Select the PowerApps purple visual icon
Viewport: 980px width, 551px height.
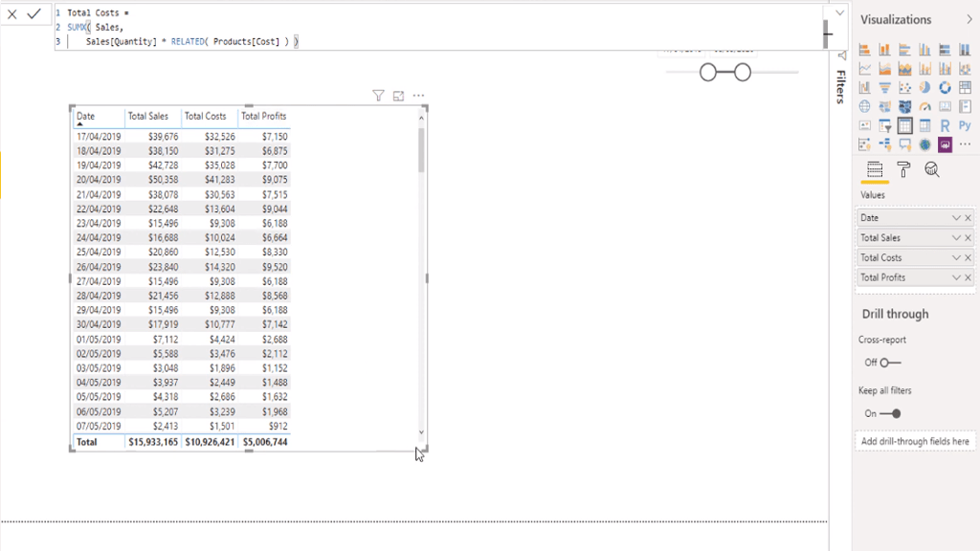coord(945,145)
